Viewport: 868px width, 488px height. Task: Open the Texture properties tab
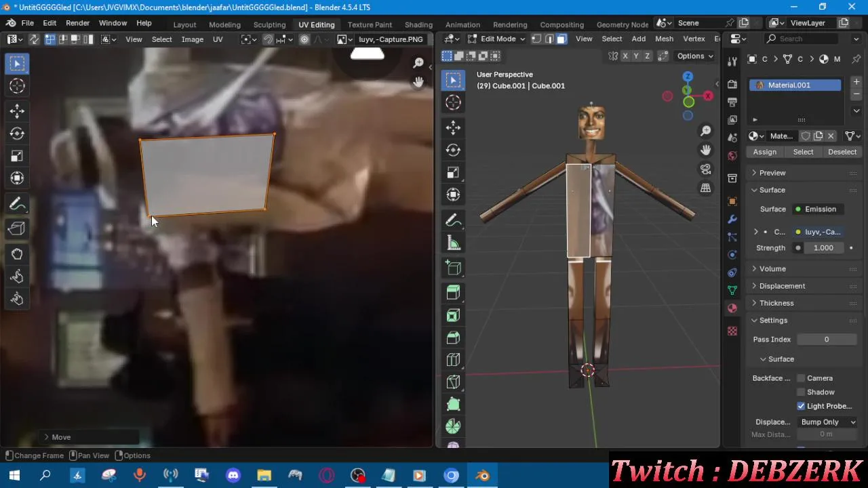(x=732, y=331)
